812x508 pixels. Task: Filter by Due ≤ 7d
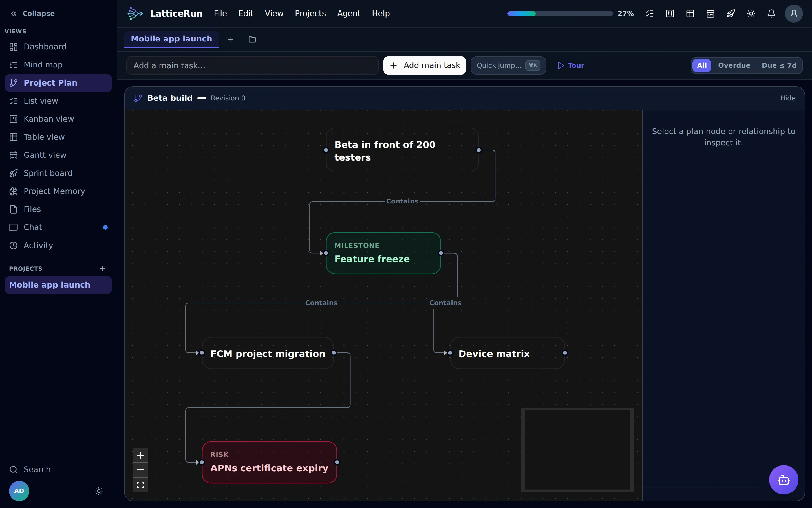point(779,65)
